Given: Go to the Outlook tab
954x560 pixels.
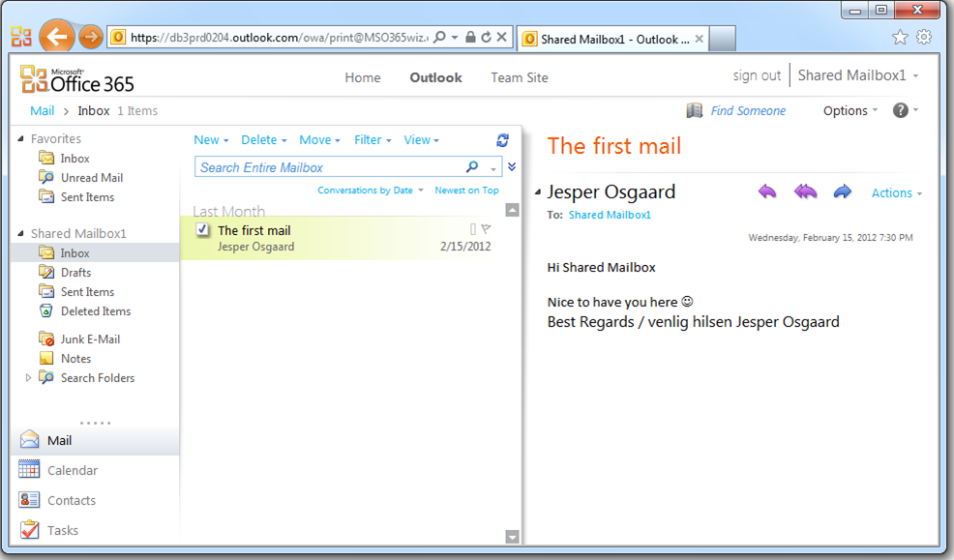Looking at the screenshot, I should 435,77.
